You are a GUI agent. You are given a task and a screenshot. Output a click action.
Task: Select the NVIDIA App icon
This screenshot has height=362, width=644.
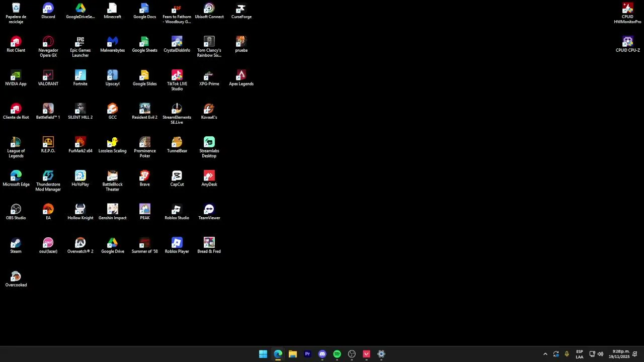click(x=16, y=78)
